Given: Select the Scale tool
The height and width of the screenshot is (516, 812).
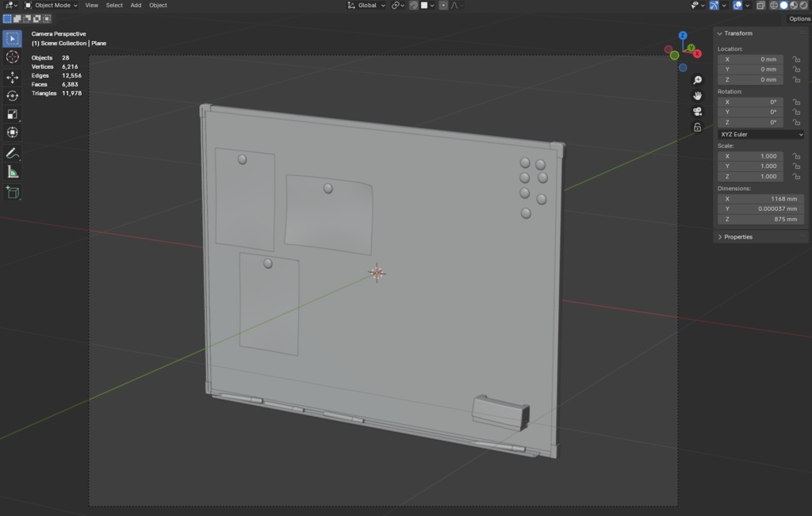Looking at the screenshot, I should tap(13, 114).
